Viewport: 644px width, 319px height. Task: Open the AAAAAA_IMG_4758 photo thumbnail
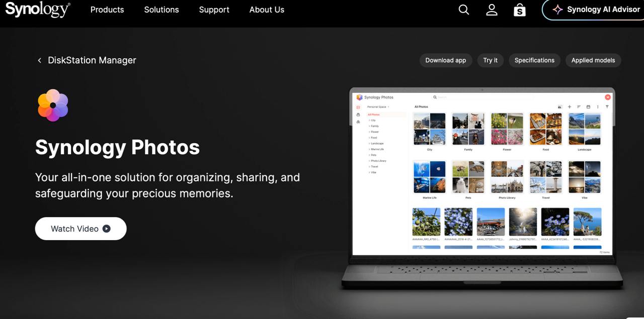[x=426, y=222]
